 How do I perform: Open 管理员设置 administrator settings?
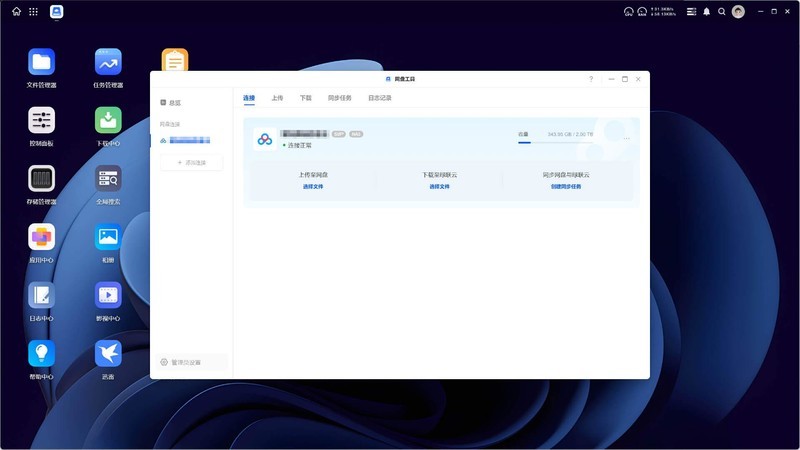click(191, 362)
